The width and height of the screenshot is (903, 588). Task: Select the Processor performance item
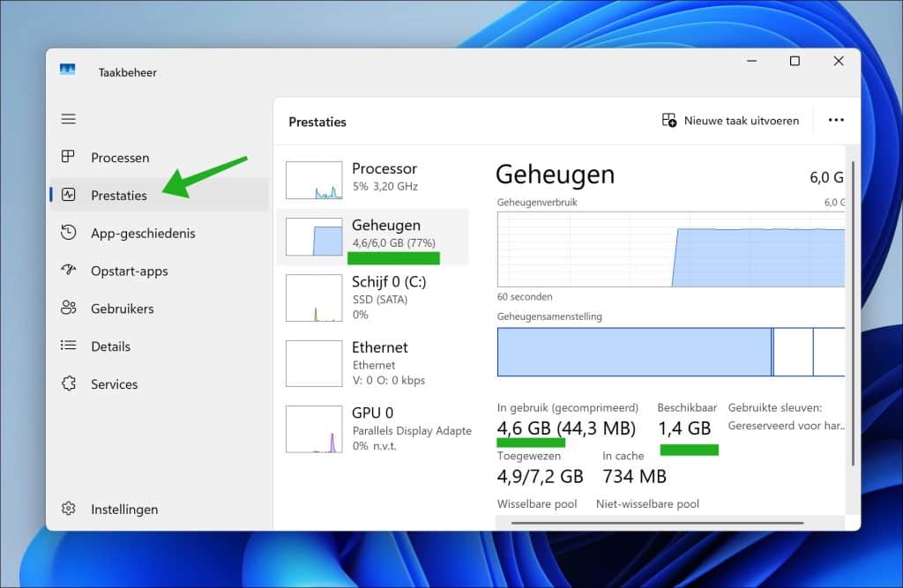pos(373,180)
